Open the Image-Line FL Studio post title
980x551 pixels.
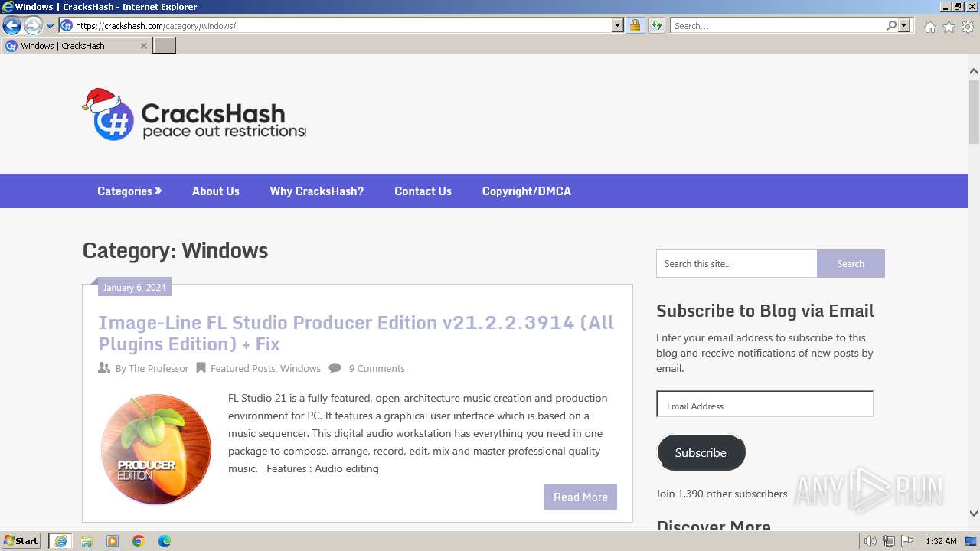[356, 333]
